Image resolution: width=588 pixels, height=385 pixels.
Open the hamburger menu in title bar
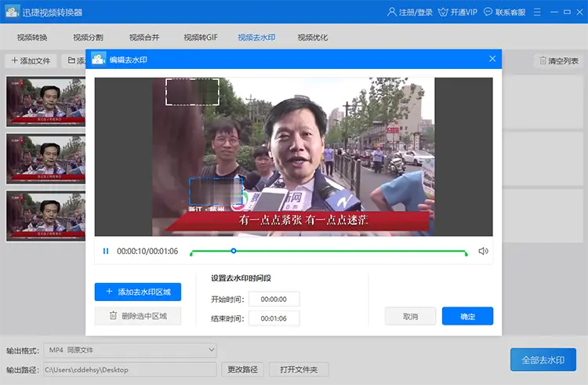537,12
